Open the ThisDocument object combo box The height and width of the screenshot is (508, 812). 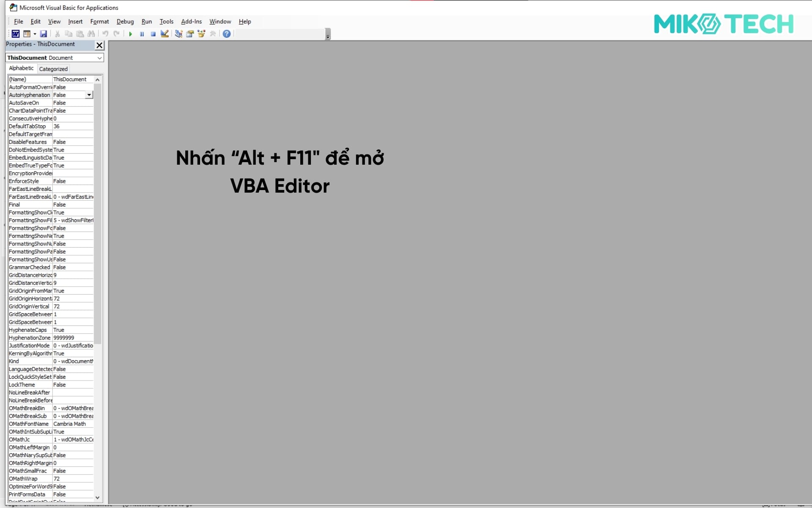55,58
